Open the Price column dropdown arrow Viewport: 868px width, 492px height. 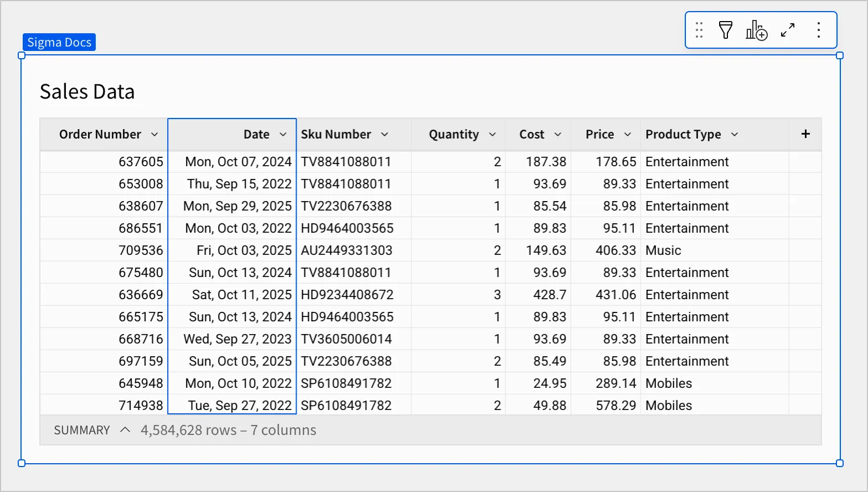pos(628,135)
